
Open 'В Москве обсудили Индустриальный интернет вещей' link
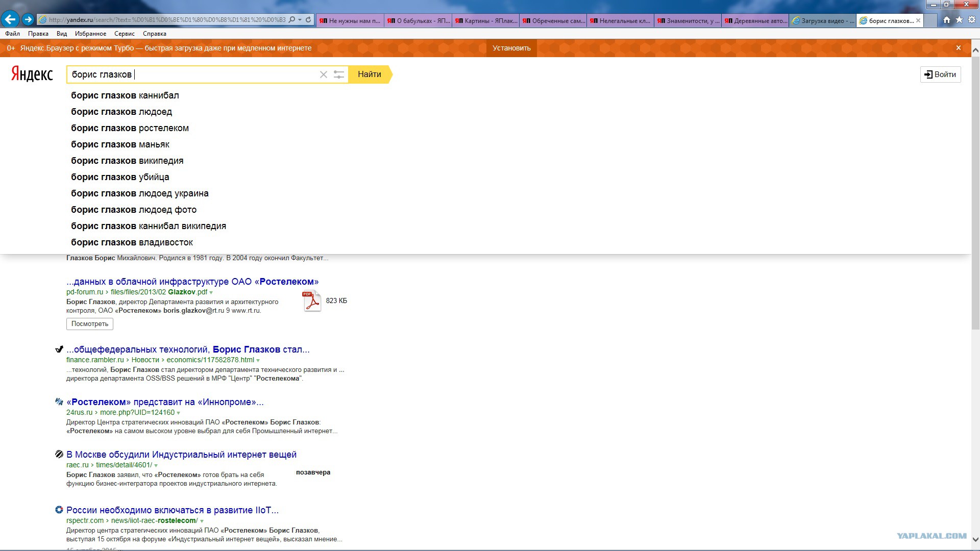tap(181, 455)
